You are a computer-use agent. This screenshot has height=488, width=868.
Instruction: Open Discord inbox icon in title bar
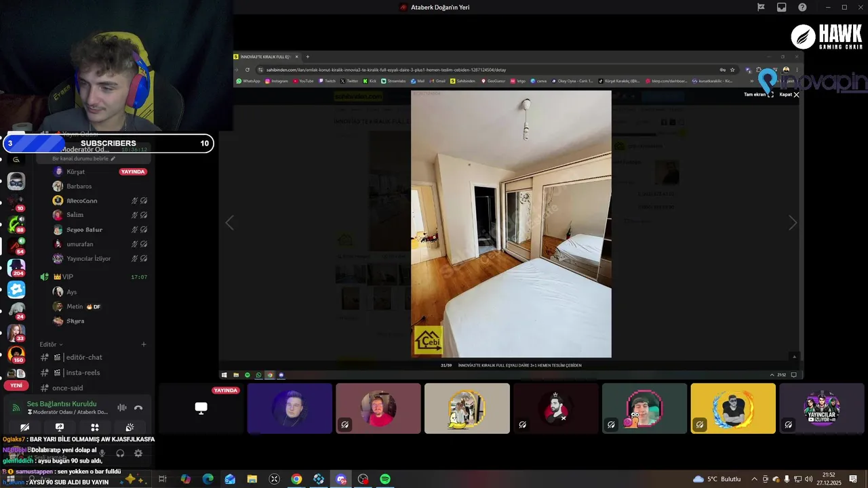coord(781,7)
